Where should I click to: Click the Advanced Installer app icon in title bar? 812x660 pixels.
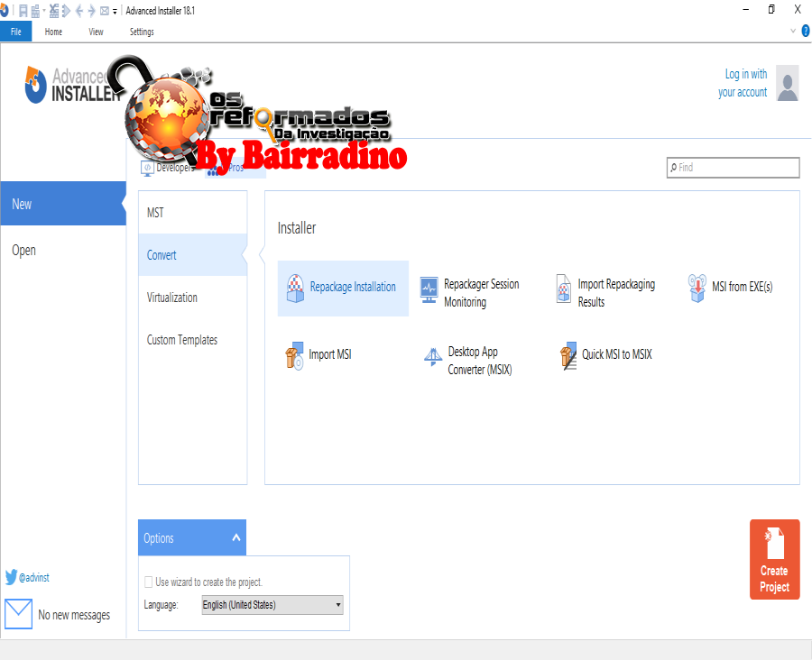(x=5, y=10)
